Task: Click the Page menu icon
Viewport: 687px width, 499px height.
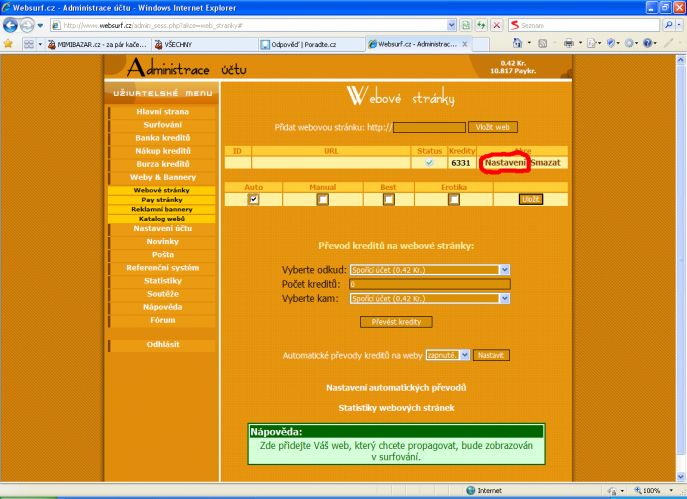Action: click(591, 43)
